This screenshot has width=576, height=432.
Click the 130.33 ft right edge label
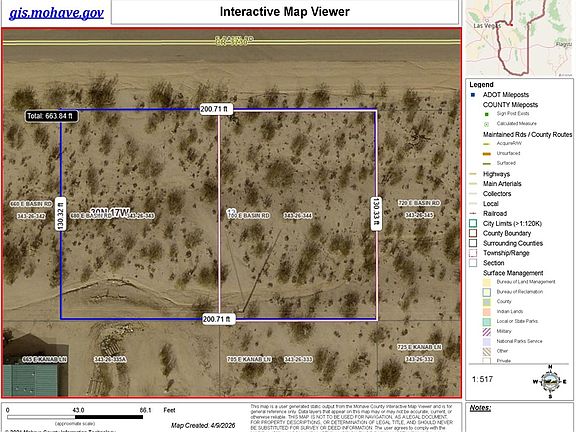point(376,214)
